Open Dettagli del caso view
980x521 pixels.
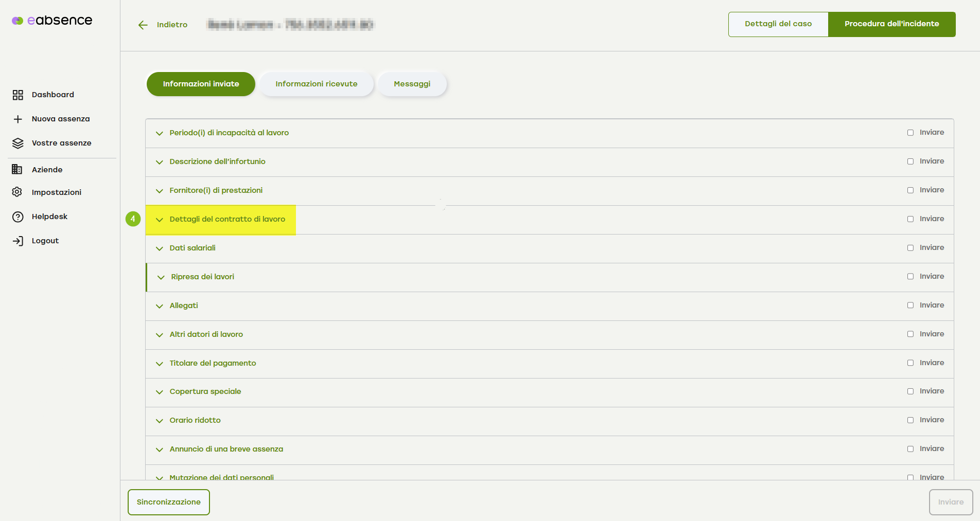pos(778,24)
